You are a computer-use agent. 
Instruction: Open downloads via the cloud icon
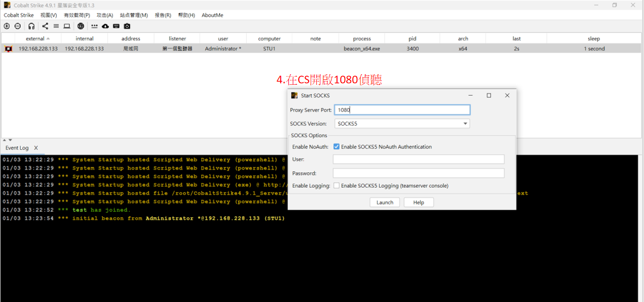(x=105, y=26)
